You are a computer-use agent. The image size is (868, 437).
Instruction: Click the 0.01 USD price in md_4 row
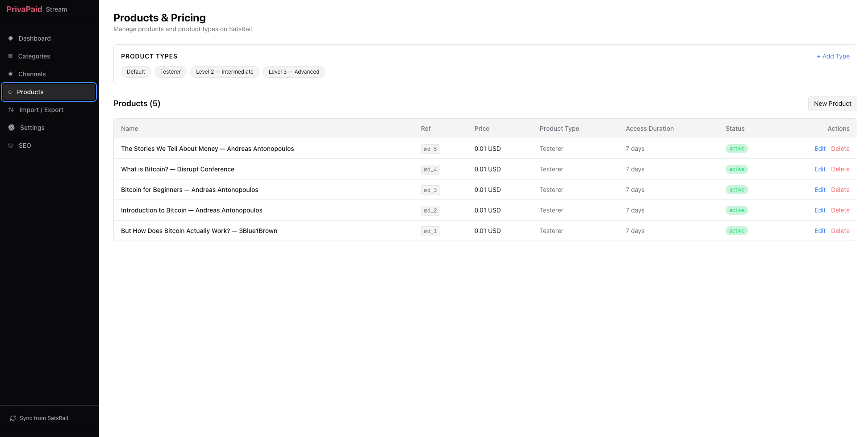point(488,169)
